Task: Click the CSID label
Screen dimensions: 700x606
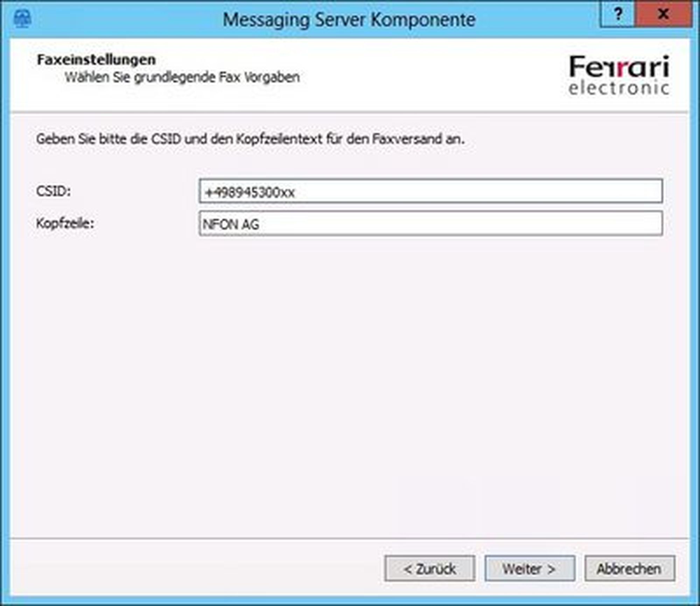Action: tap(54, 191)
